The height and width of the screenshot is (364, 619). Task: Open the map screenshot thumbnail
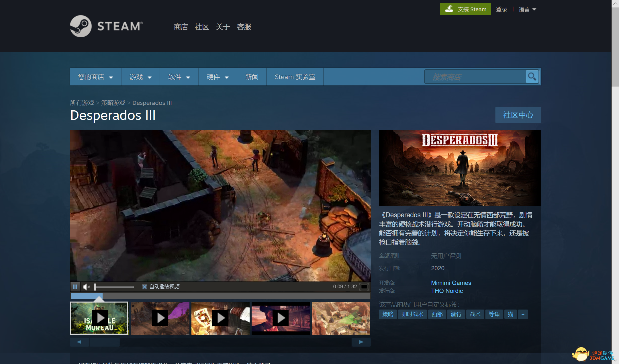click(341, 318)
